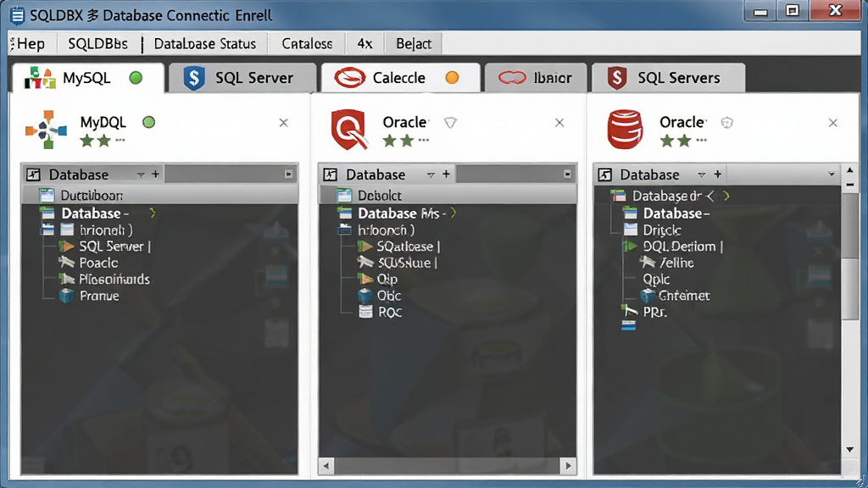Click the blue cube icon beside Otic
The height and width of the screenshot is (488, 868).
point(364,296)
